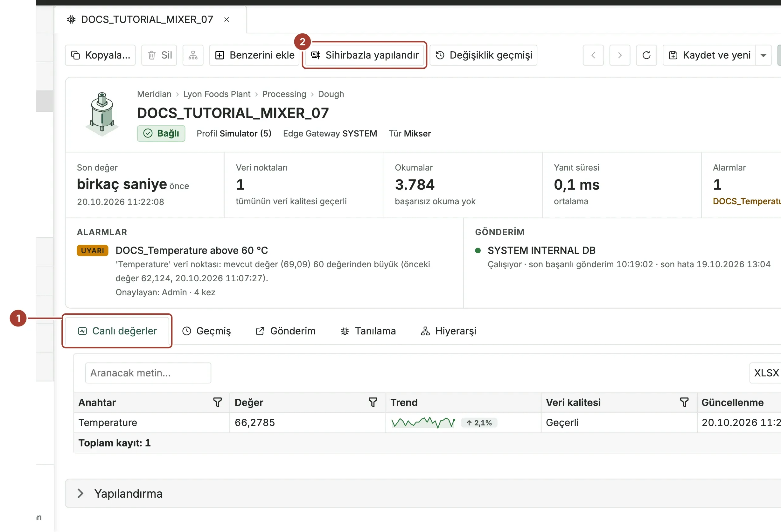
Task: Select SYSTEM INTERNAL DB entry
Action: coord(541,250)
